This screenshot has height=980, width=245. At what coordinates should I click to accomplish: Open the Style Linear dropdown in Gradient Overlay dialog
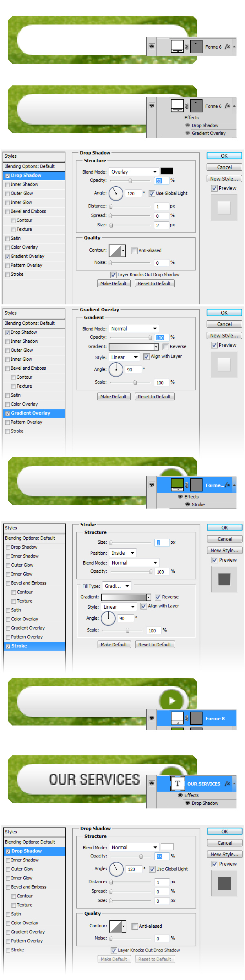click(x=125, y=357)
